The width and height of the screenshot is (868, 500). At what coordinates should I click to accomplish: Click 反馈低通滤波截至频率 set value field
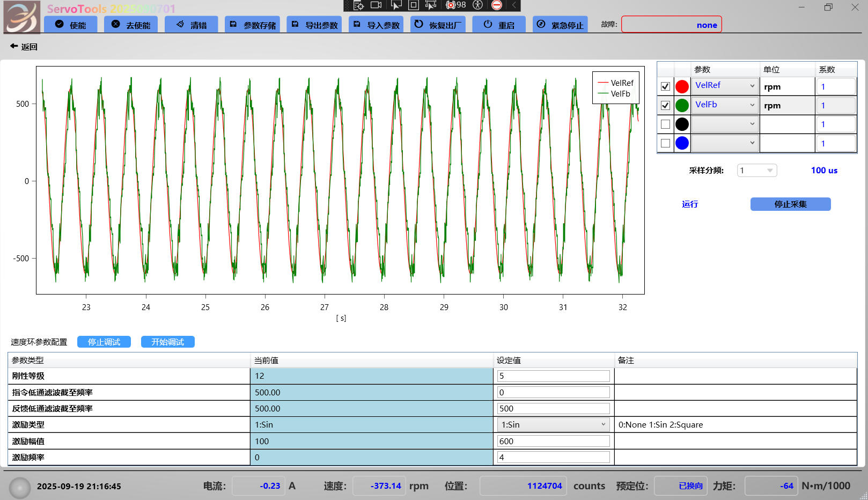click(554, 408)
